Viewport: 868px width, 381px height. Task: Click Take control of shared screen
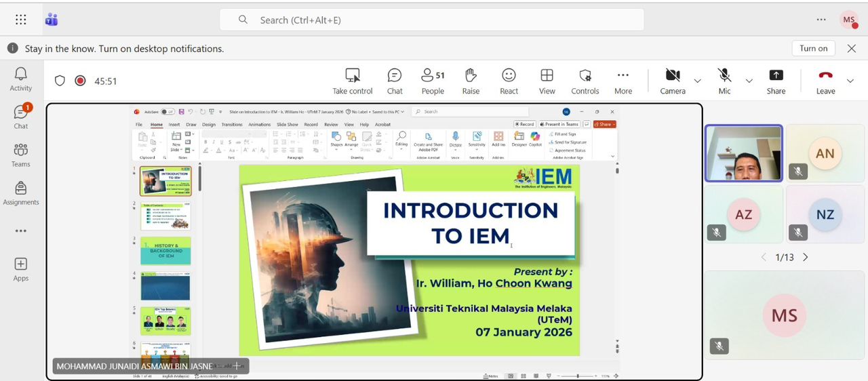tap(352, 81)
